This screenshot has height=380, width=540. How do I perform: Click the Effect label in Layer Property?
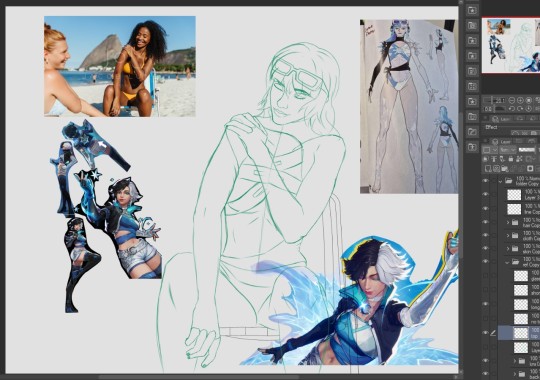tap(491, 127)
